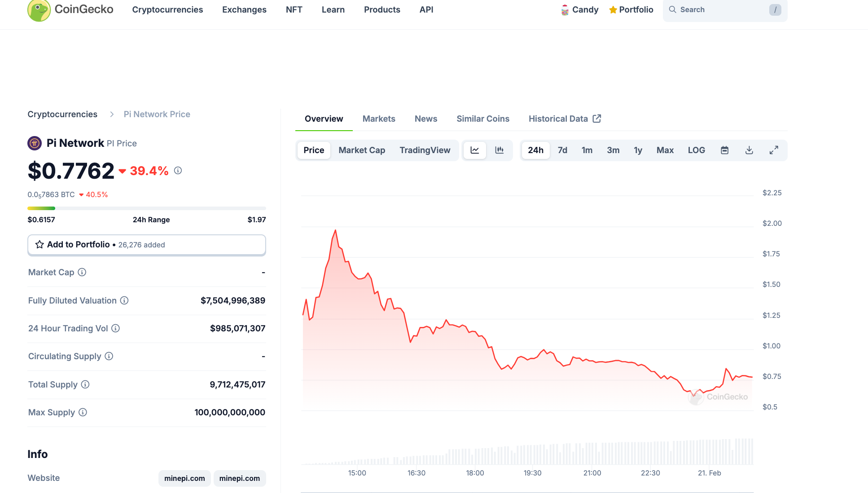This screenshot has width=868, height=493.
Task: Switch to the Overview tab
Action: 324,119
